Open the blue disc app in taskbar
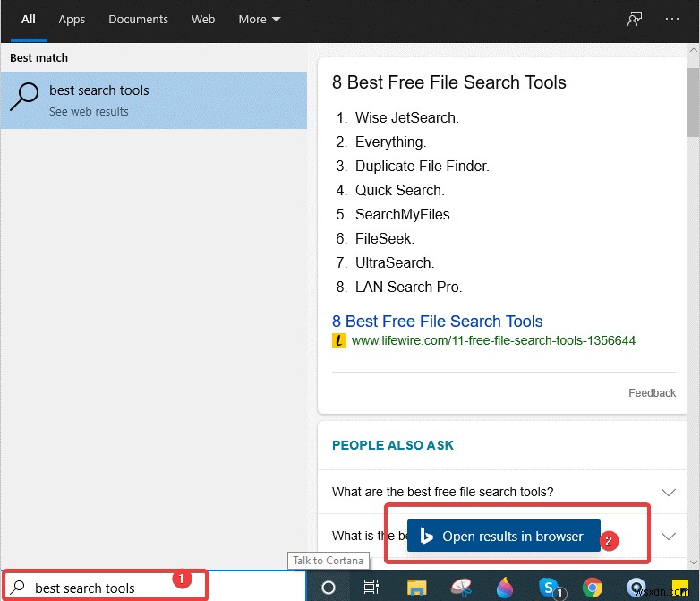Viewport: 700px width, 601px height. coord(636,588)
